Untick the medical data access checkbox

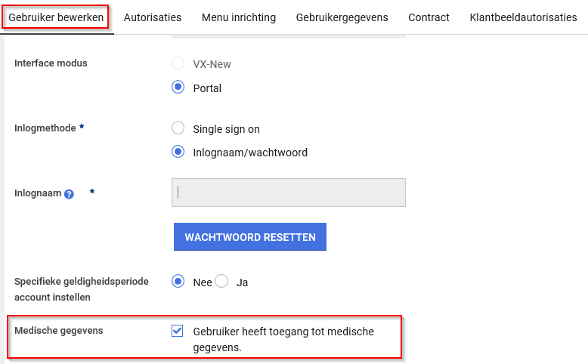coord(178,331)
